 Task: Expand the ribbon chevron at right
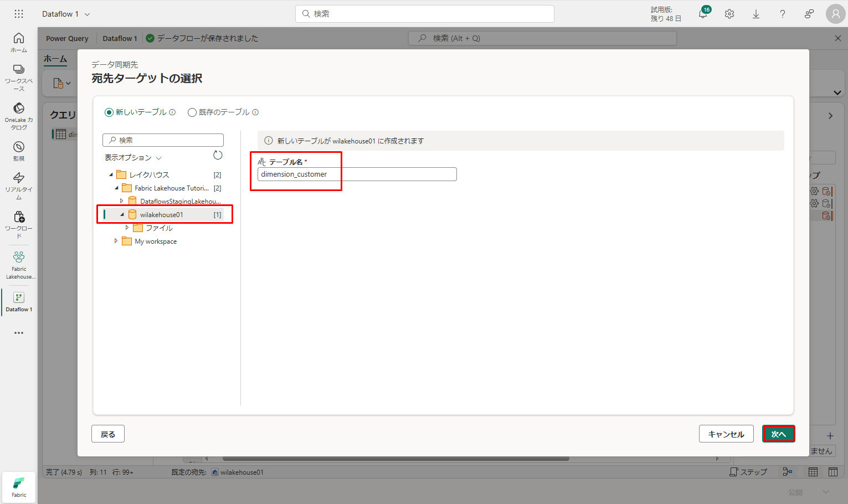837,92
